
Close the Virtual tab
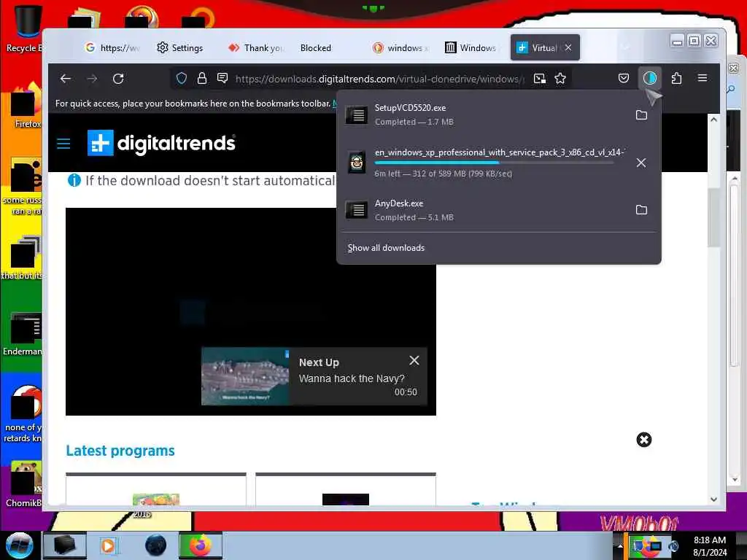click(568, 47)
